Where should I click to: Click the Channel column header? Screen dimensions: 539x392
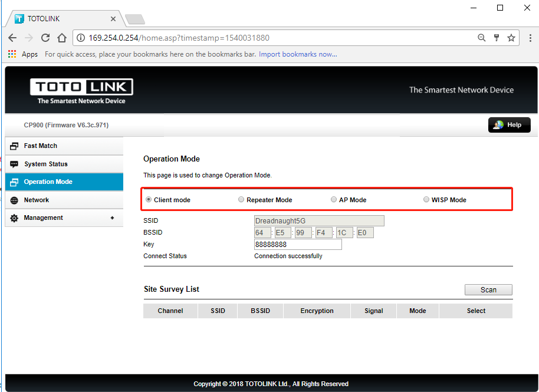tap(170, 311)
